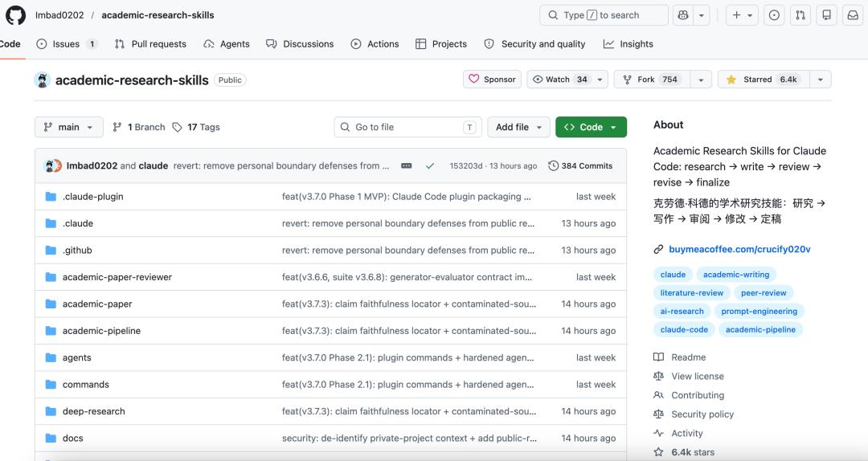Image resolution: width=868 pixels, height=461 pixels.
Task: Open the academic-pipeline folder
Action: point(101,330)
